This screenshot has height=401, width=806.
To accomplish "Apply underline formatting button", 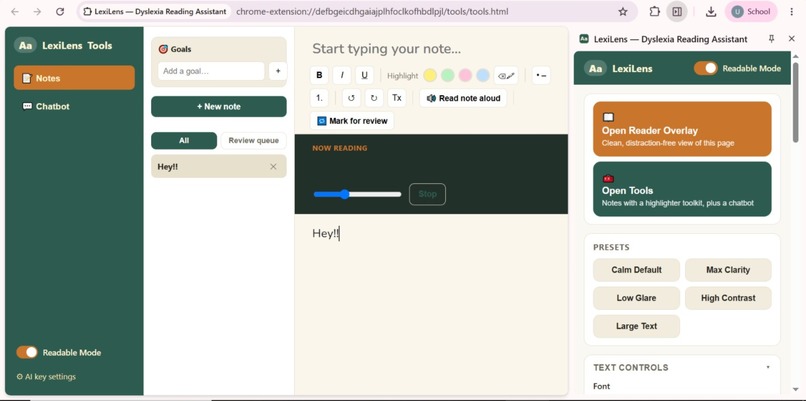I will 364,76.
